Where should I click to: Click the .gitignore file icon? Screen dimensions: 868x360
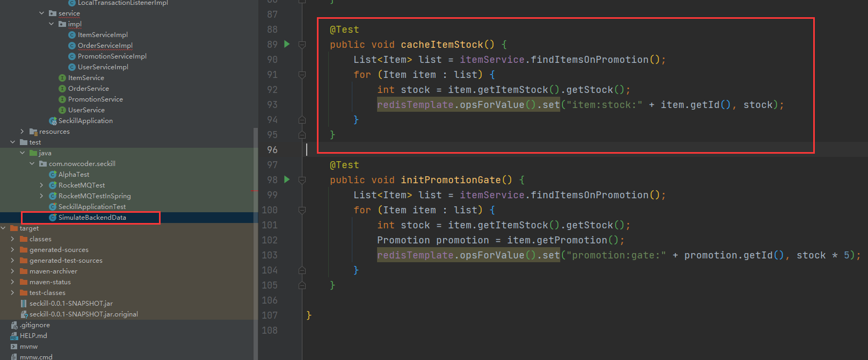(x=14, y=325)
